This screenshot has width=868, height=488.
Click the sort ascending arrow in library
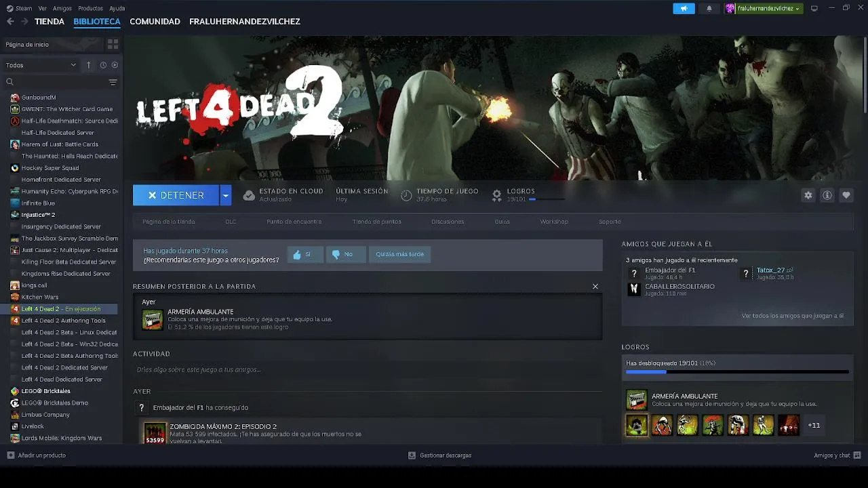88,65
